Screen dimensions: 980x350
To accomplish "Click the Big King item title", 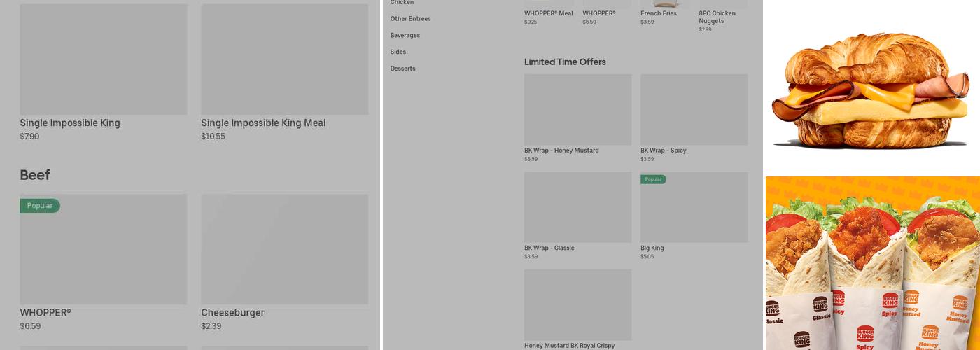I will click(652, 248).
